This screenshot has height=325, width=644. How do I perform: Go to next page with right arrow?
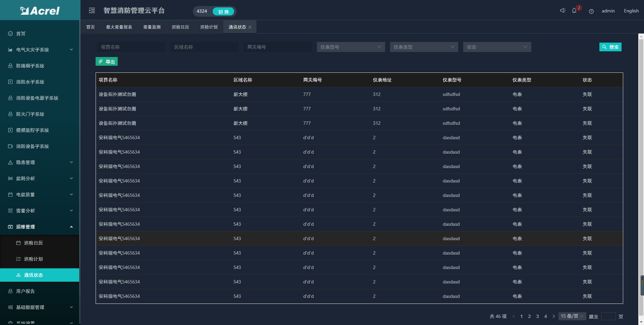554,316
